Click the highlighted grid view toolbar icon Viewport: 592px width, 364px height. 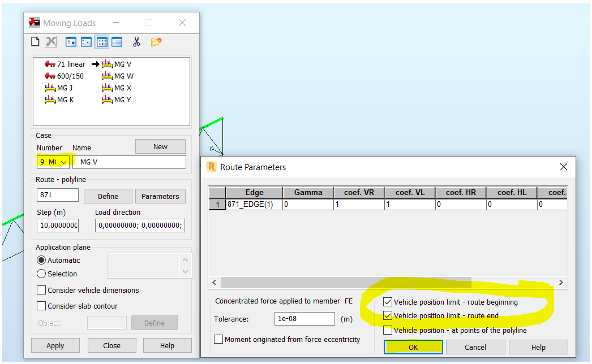101,41
